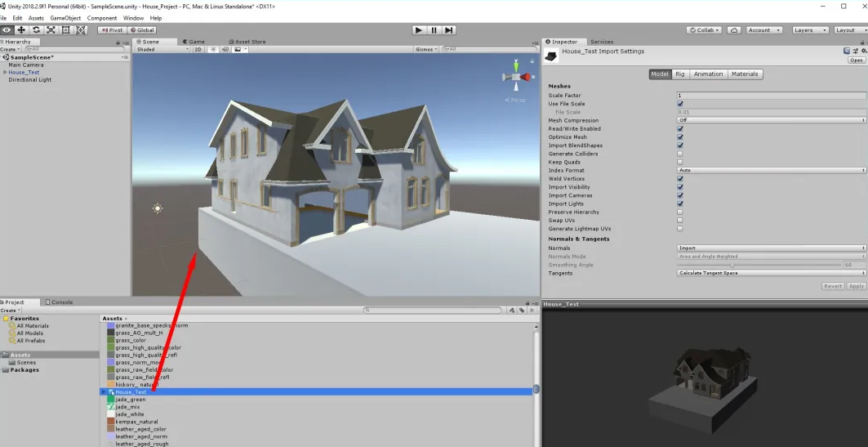This screenshot has width=868, height=447.
Task: Click the Scale Factor input field
Action: (x=771, y=96)
